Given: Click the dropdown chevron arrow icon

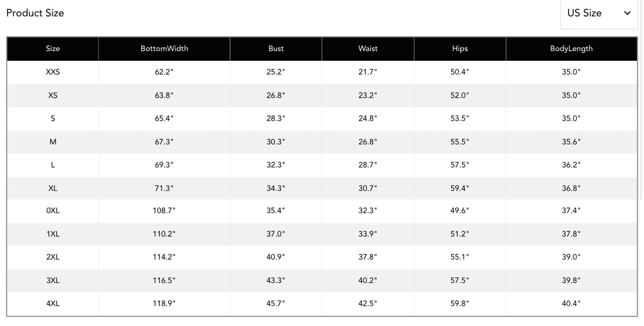Looking at the screenshot, I should click(x=627, y=13).
